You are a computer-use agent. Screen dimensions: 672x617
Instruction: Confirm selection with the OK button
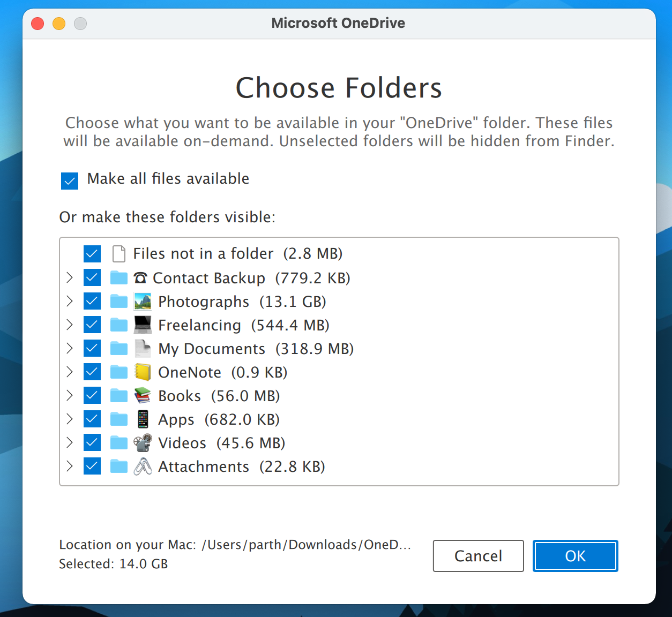click(x=575, y=556)
